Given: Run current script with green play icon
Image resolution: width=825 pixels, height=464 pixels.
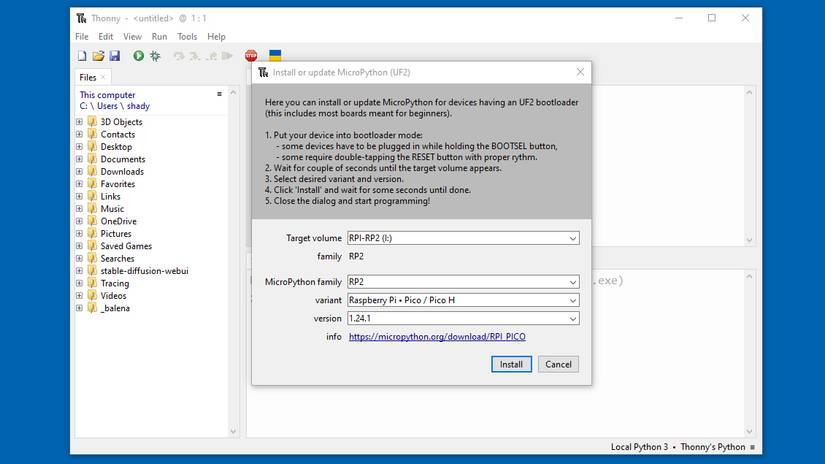Looking at the screenshot, I should click(x=138, y=55).
